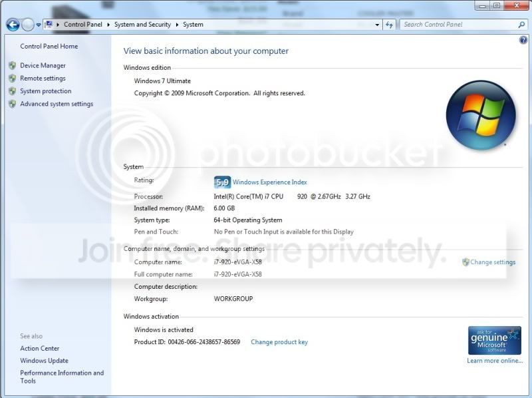
Task: Open Advanced system settings
Action: 57,104
